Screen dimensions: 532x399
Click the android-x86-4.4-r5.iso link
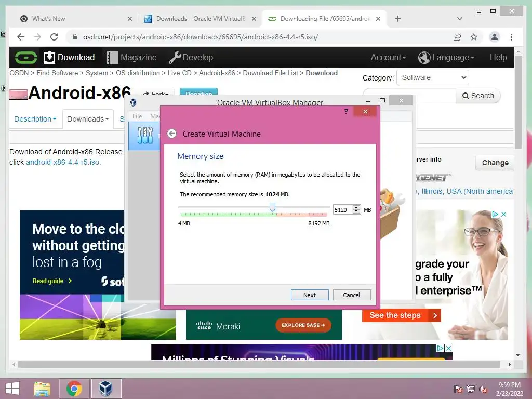63,162
